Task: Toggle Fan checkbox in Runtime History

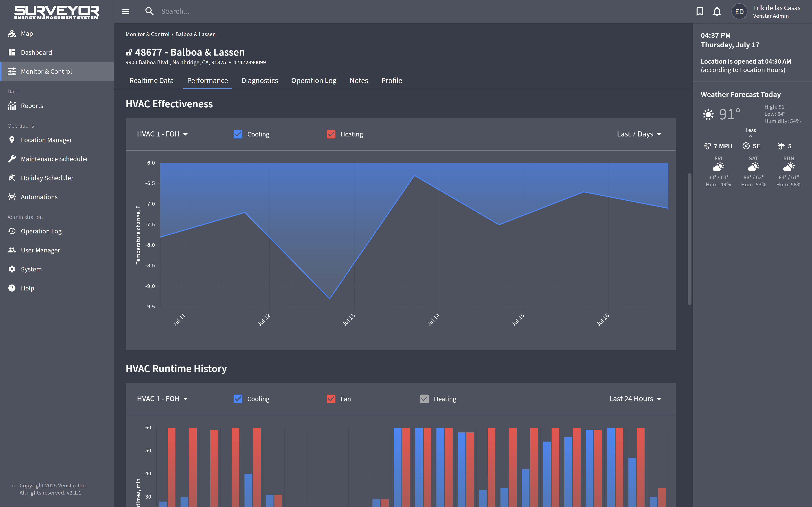Action: click(x=331, y=399)
